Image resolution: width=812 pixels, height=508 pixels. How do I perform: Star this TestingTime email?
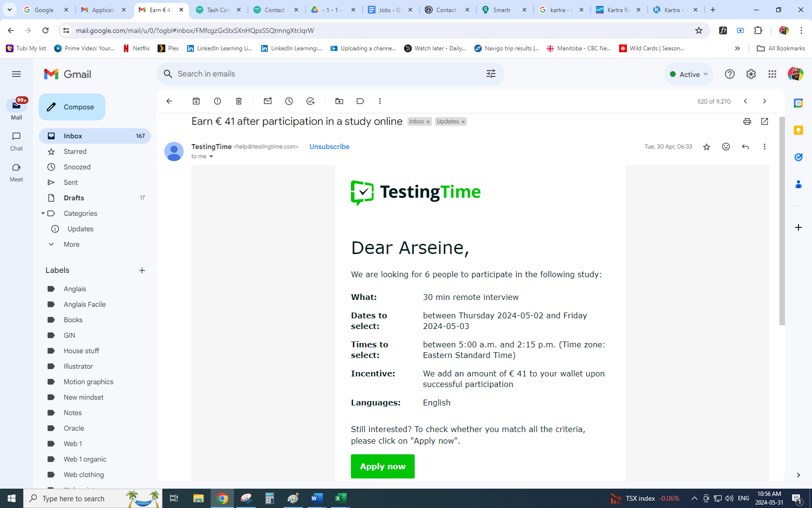point(707,147)
